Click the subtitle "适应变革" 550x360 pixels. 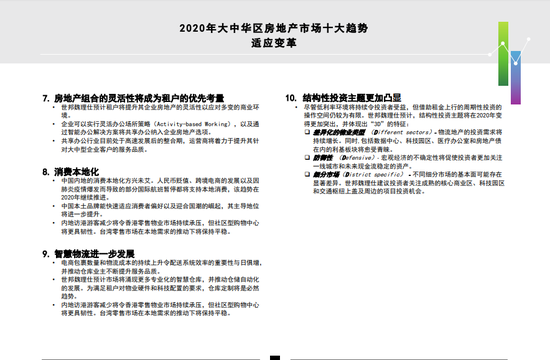[274, 43]
